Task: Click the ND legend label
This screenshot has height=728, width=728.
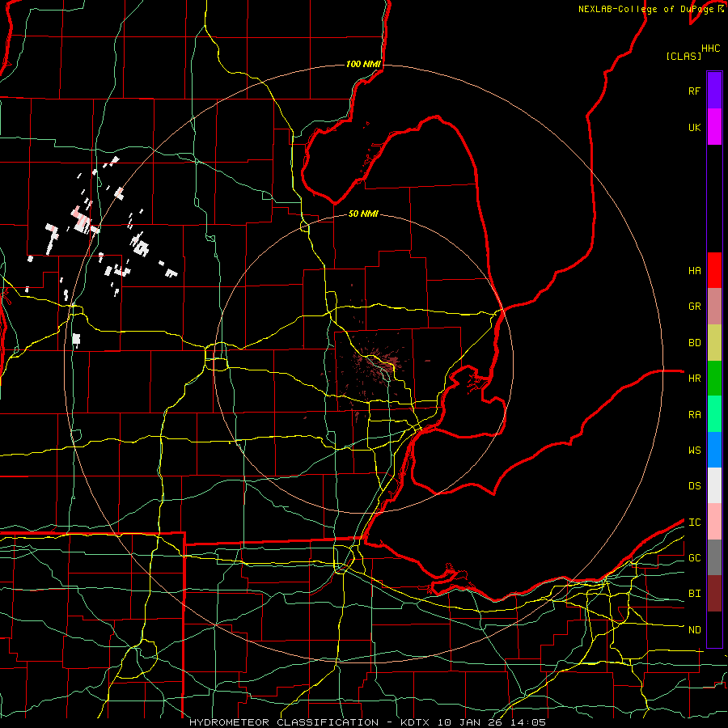Action: (x=694, y=629)
